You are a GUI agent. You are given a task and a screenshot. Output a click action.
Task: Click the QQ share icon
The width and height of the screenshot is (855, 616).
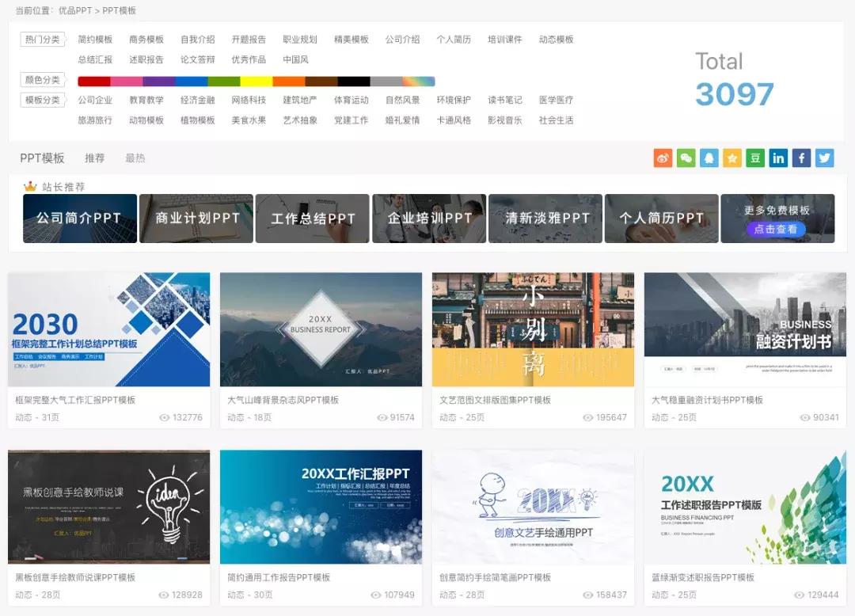709,158
